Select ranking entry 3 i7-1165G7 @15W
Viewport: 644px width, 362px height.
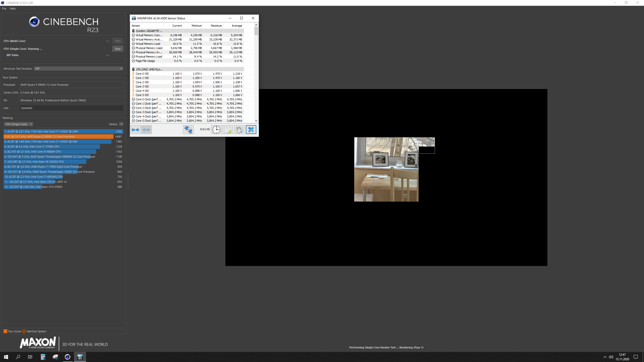click(x=63, y=142)
